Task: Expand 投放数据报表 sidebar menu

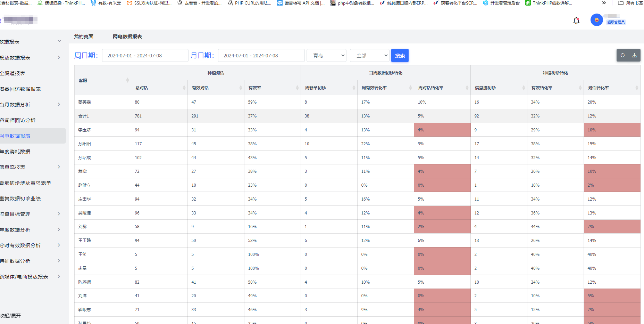Action: 59,57
